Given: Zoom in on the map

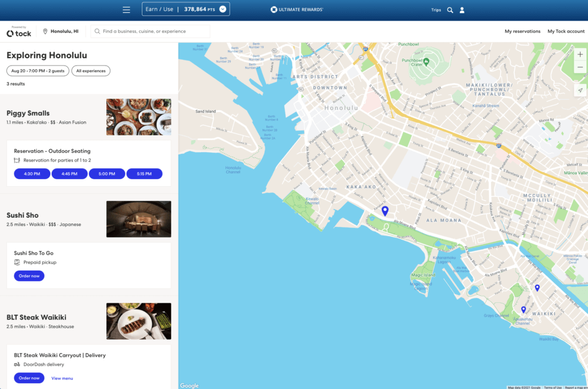Looking at the screenshot, I should pyautogui.click(x=580, y=55).
